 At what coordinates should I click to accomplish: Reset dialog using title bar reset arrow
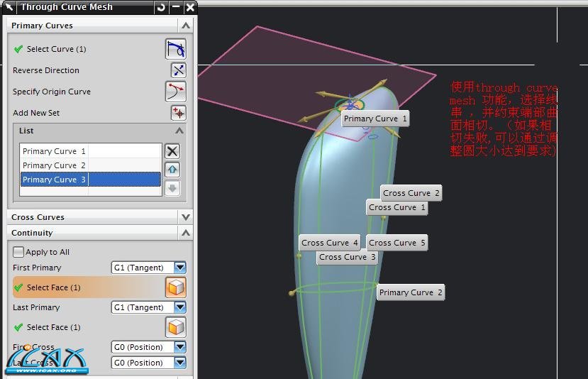pos(161,8)
